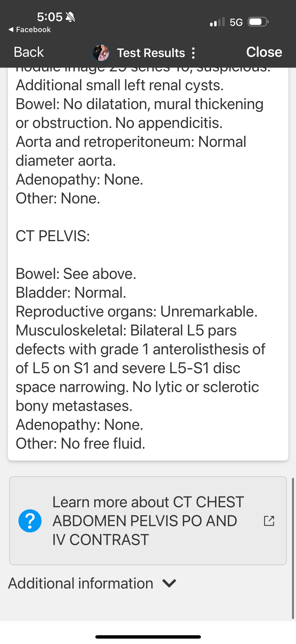Image resolution: width=296 pixels, height=644 pixels.
Task: Open Learn more about CT CHEST link
Action: 148,521
